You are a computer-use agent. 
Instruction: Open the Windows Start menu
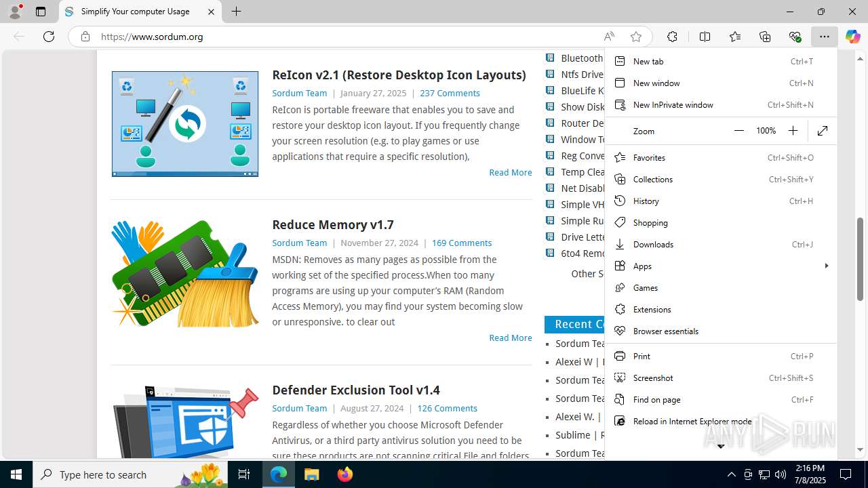pyautogui.click(x=16, y=474)
